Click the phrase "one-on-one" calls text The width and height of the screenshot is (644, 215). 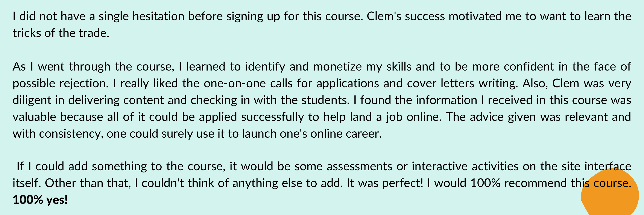pos(235,83)
